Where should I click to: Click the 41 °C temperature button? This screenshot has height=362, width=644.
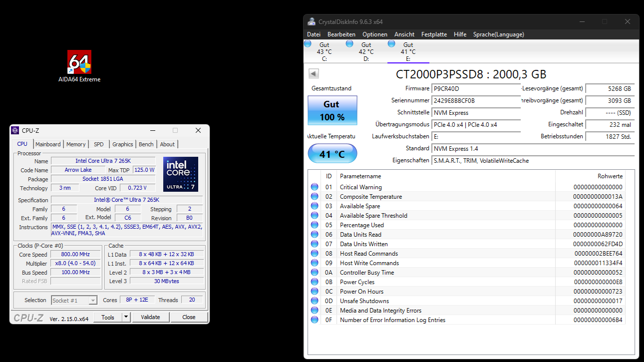pyautogui.click(x=332, y=154)
